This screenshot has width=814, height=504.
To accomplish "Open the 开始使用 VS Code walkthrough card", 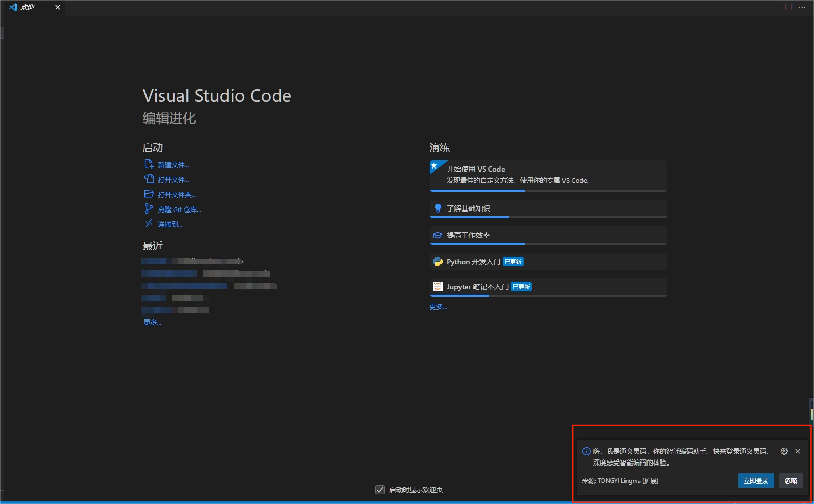I will 548,176.
